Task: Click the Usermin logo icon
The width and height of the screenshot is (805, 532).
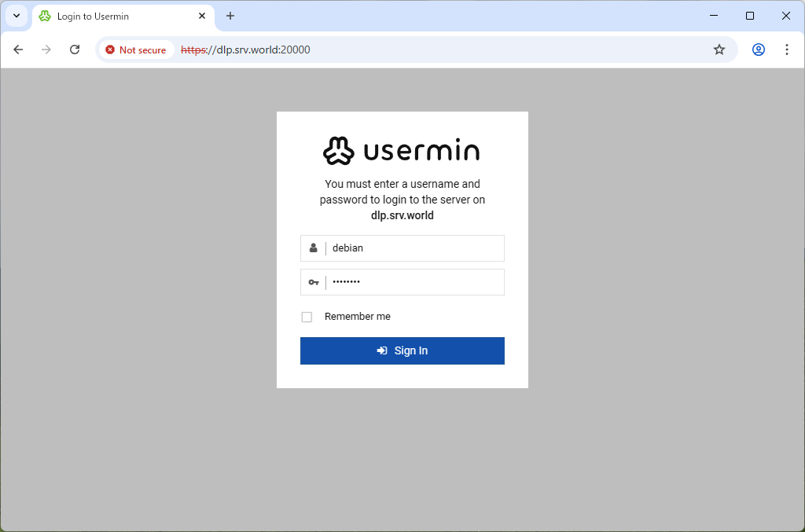Action: pos(339,151)
